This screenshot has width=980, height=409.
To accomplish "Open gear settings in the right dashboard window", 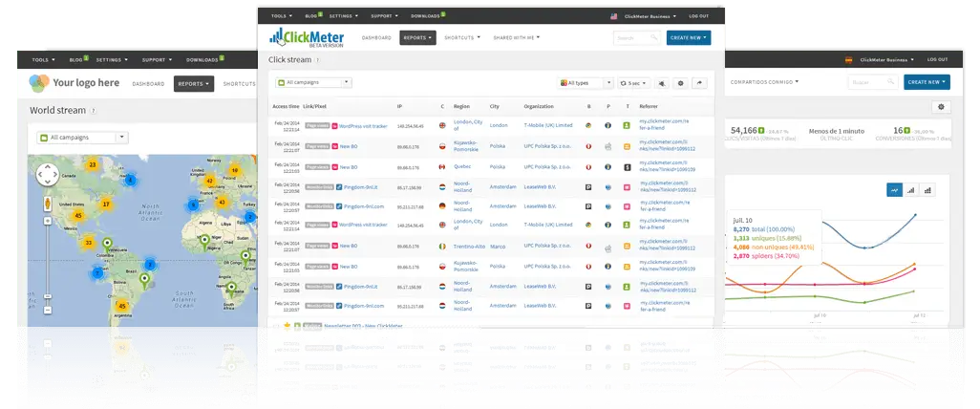I will pos(941,107).
